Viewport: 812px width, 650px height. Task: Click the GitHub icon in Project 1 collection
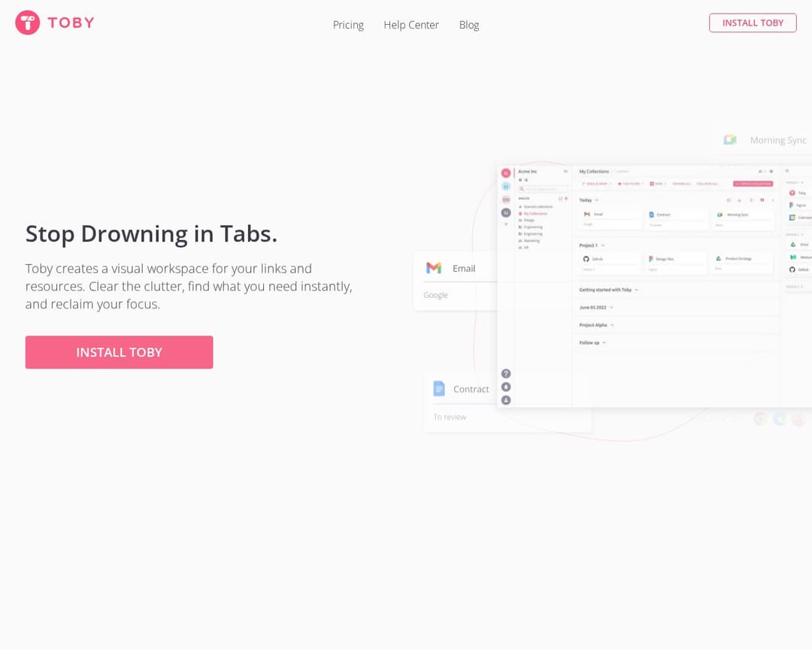coord(586,259)
